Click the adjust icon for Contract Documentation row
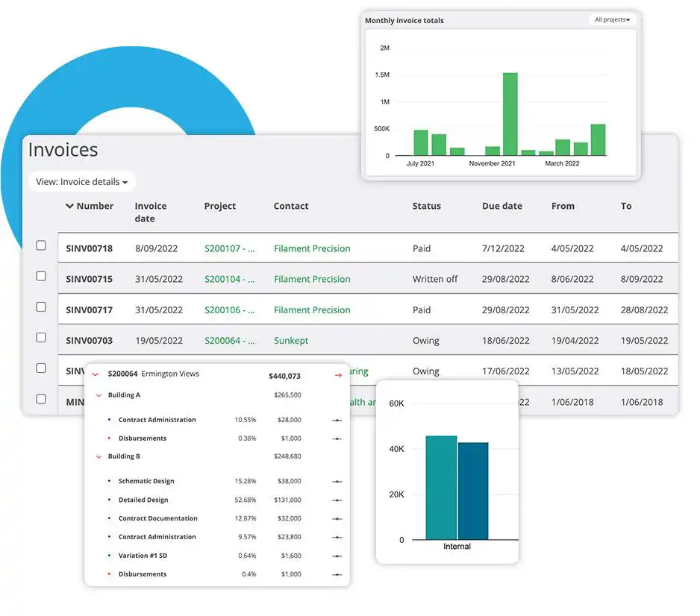This screenshot has width=700, height=616. point(337,519)
